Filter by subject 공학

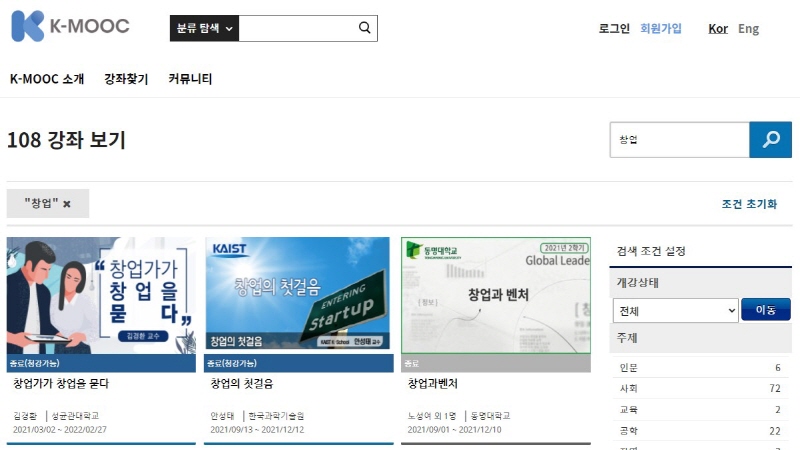coord(629,431)
